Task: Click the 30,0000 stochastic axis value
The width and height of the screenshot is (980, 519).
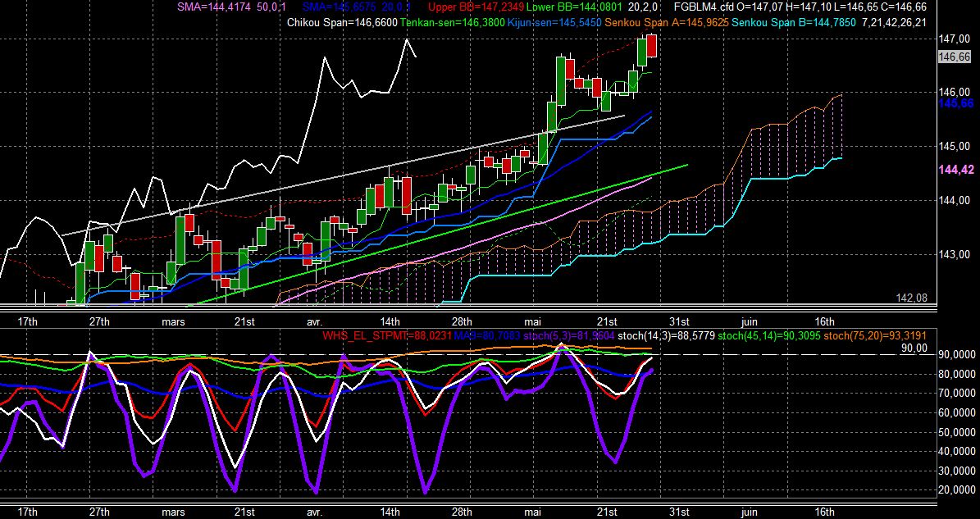Action: pos(956,471)
